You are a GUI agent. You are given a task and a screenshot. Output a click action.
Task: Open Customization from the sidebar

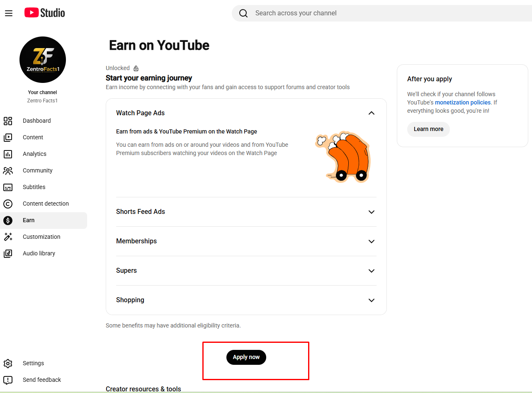tap(44, 237)
